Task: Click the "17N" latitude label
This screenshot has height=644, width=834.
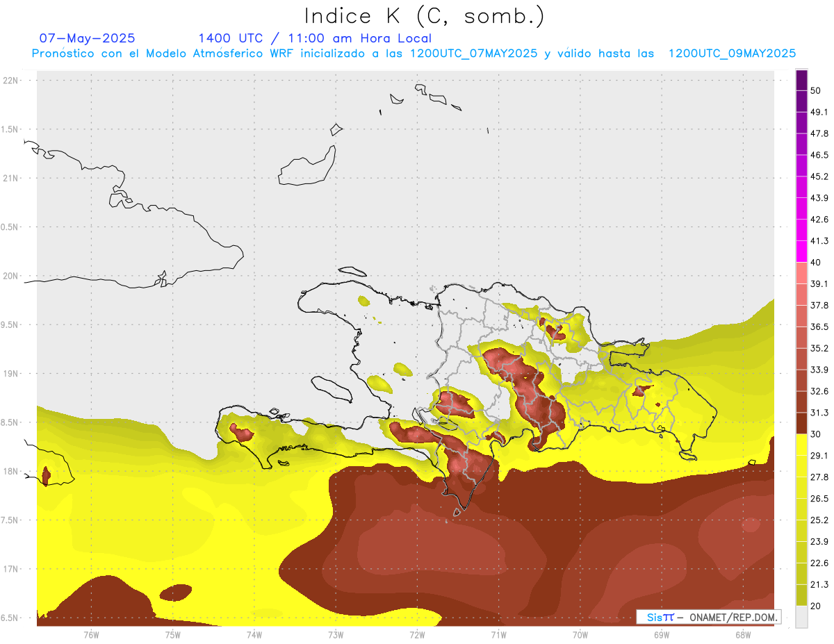Action: click(11, 569)
